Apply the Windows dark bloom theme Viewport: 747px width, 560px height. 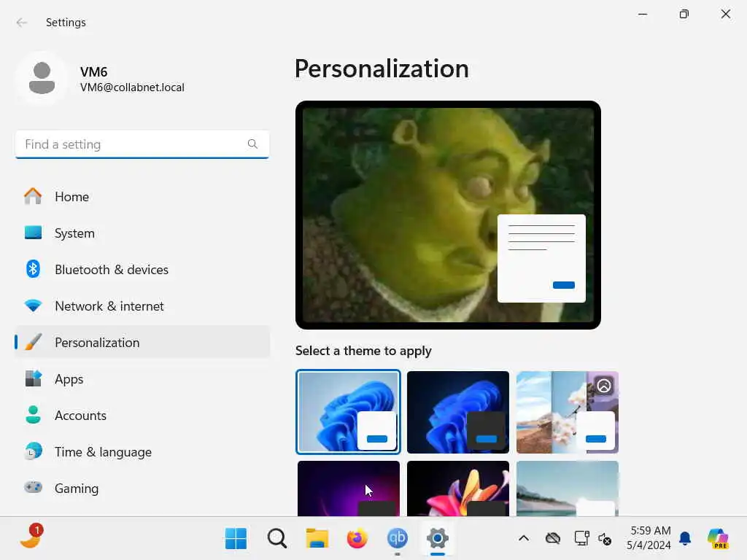458,412
